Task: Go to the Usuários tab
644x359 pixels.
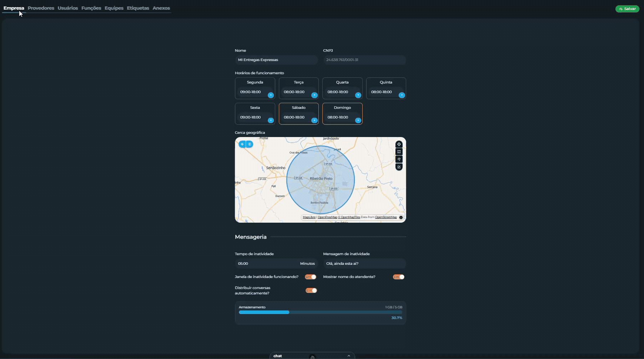Action: click(x=68, y=8)
